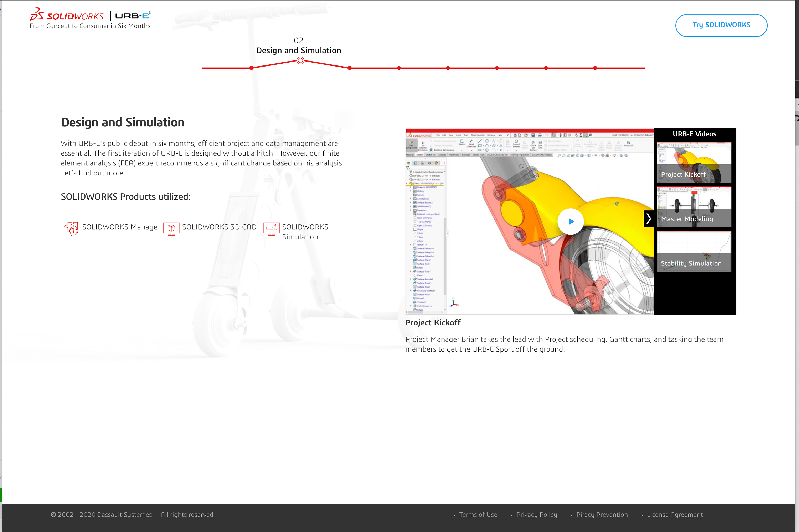Click the SOLIDWORKS 3D CAD text label
This screenshot has width=799, height=532.
(219, 227)
